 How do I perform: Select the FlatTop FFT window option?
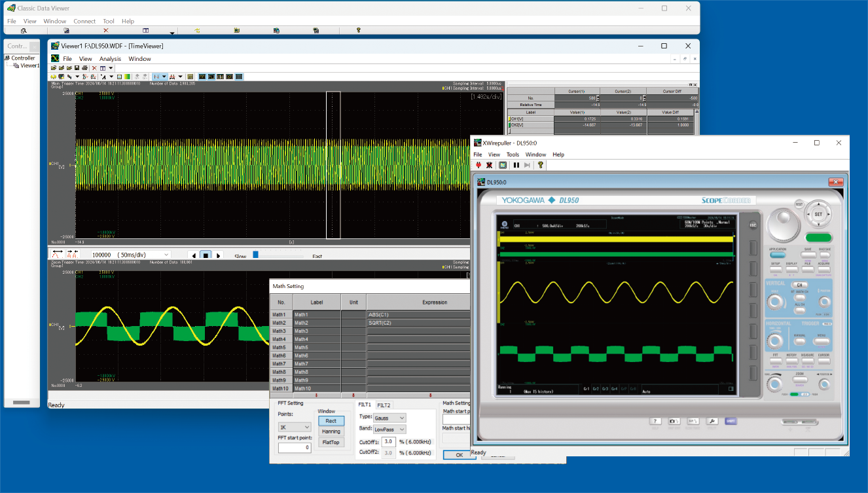coord(331,442)
